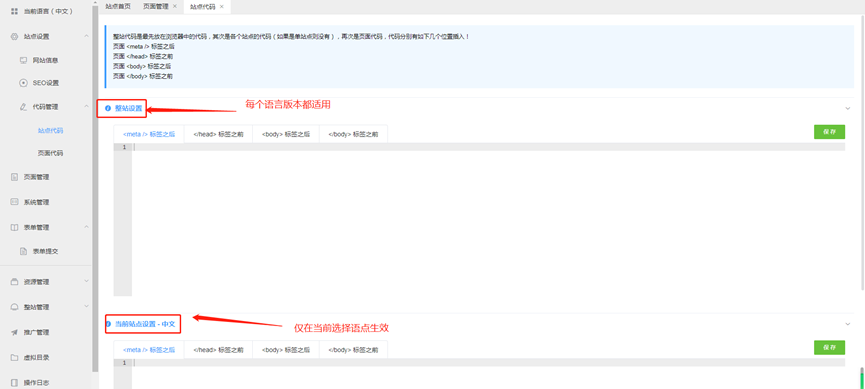865x389 pixels.
Task: Expand the 整站管理 sidebar menu
Action: pyautogui.click(x=86, y=306)
